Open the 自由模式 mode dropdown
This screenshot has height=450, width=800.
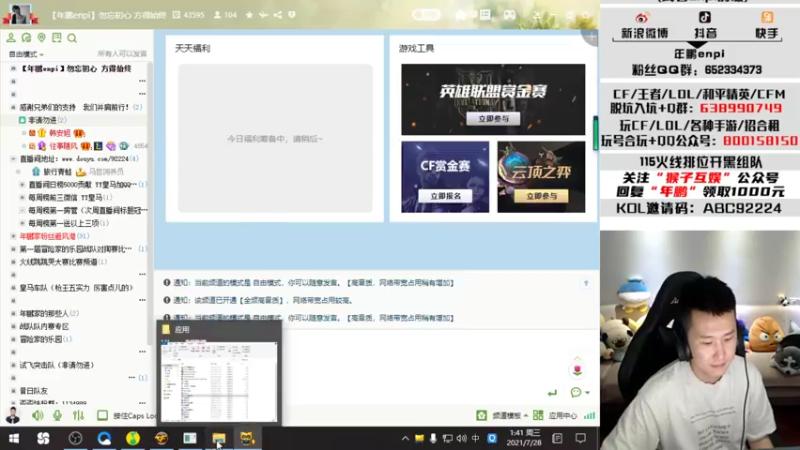(26, 54)
